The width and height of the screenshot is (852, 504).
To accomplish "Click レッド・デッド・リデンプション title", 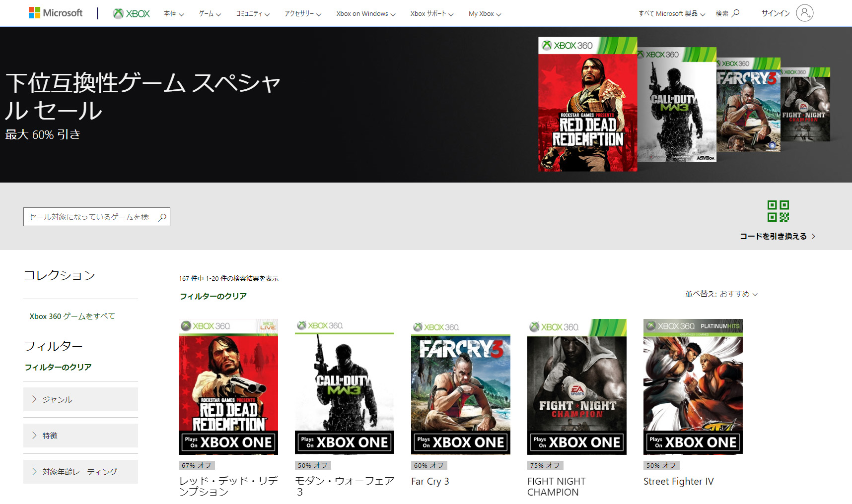I will click(228, 486).
